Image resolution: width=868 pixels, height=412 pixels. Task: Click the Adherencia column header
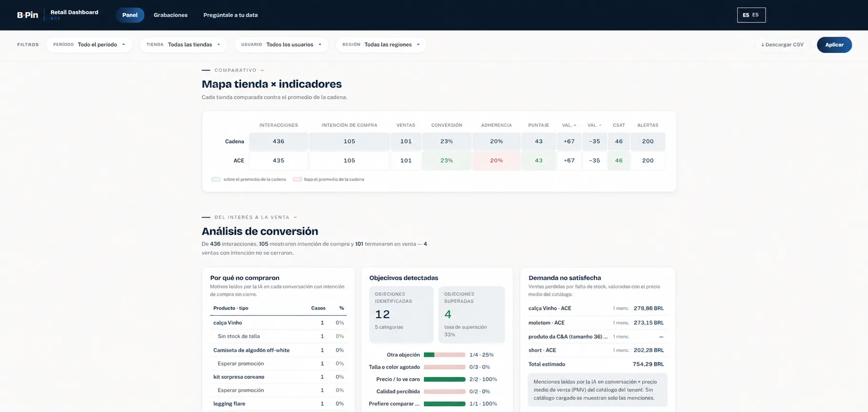point(496,125)
